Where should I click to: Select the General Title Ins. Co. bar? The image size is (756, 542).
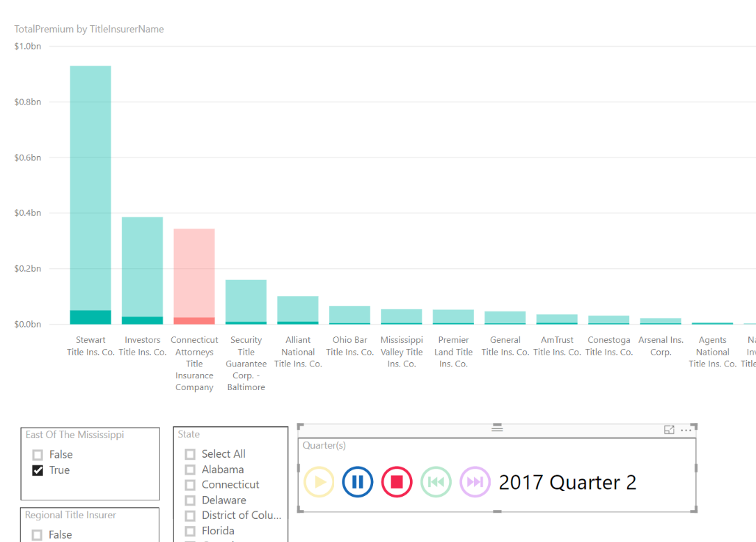coord(505,318)
